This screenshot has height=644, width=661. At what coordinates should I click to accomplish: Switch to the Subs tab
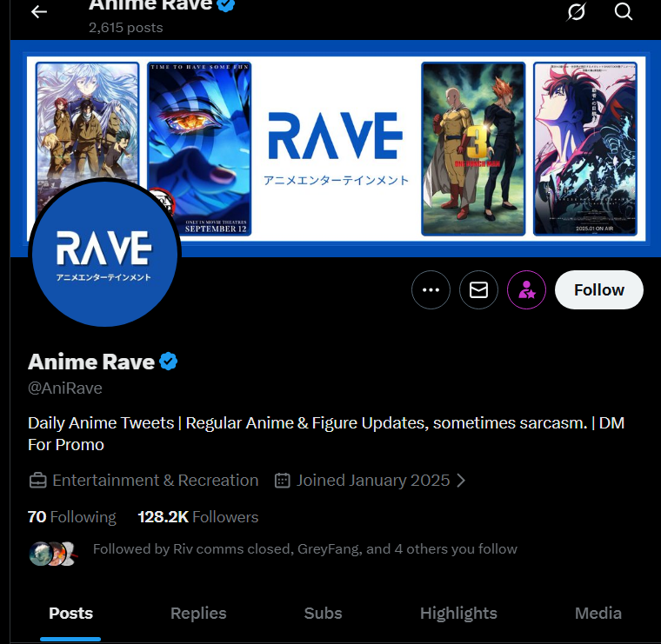point(324,614)
